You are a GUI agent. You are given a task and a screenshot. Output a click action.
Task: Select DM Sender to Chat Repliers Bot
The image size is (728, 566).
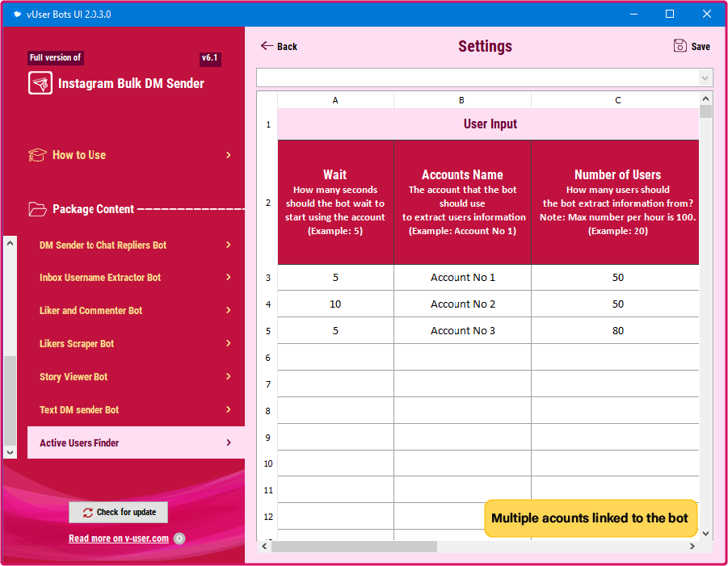[x=135, y=245]
